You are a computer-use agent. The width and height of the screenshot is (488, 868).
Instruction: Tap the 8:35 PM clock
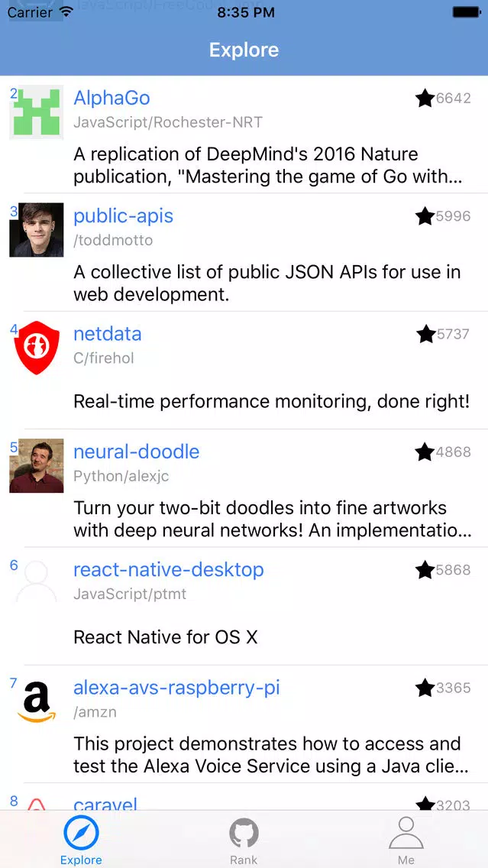click(x=246, y=12)
